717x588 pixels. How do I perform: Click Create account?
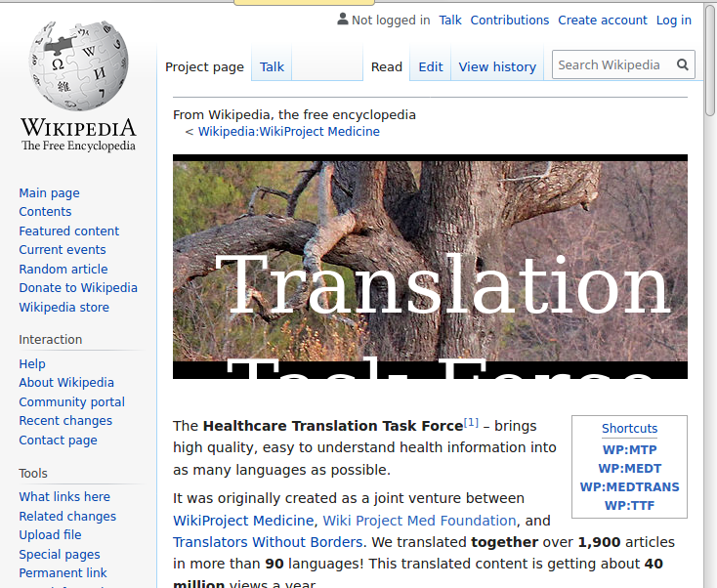point(603,21)
